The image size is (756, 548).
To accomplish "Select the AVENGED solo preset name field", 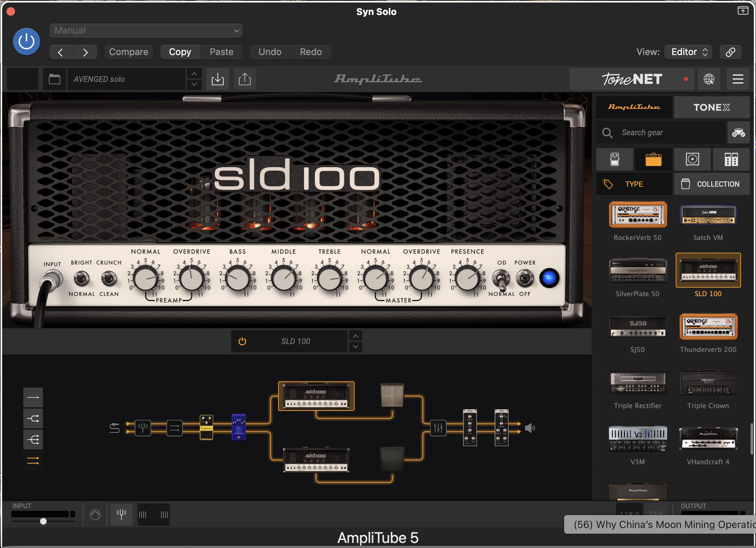I will pos(126,79).
